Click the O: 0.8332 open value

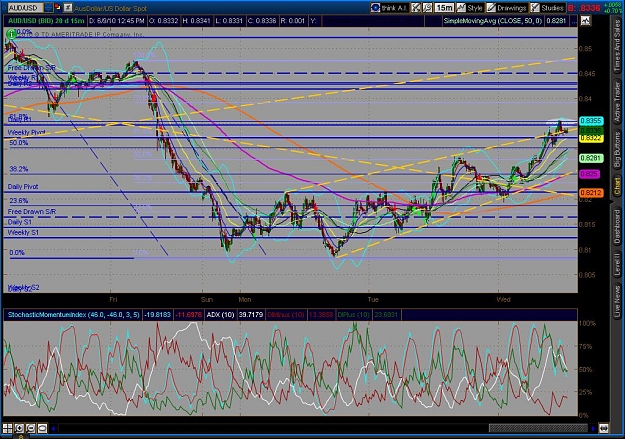point(163,21)
